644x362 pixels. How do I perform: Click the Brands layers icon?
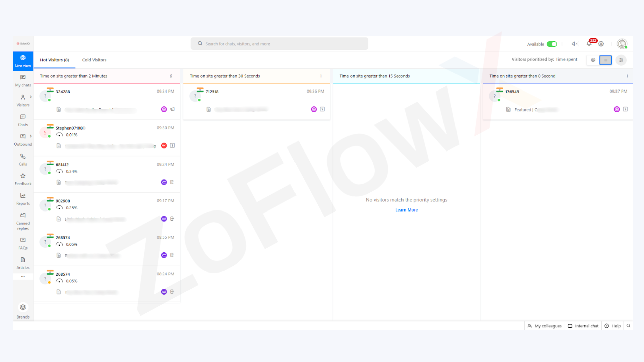click(x=23, y=307)
